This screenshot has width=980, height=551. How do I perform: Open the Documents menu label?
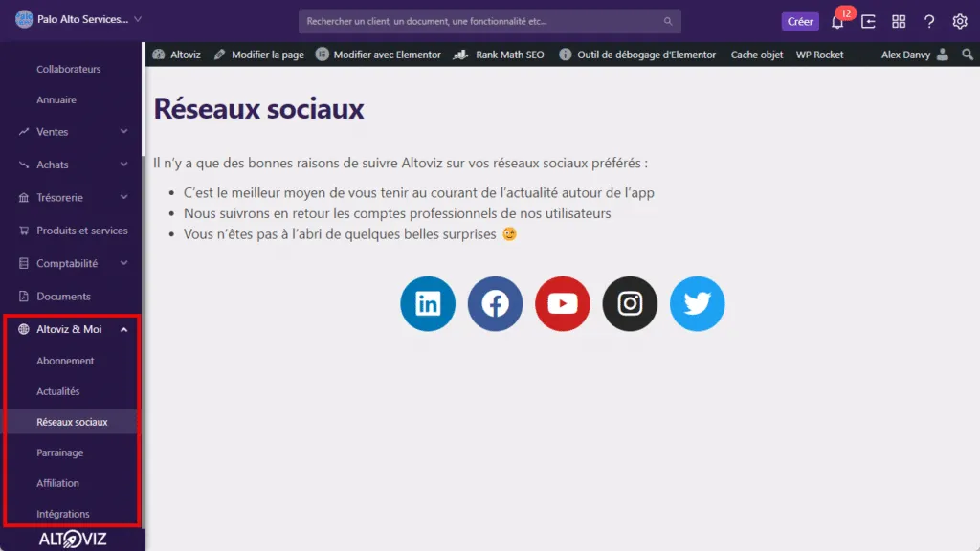tap(63, 297)
